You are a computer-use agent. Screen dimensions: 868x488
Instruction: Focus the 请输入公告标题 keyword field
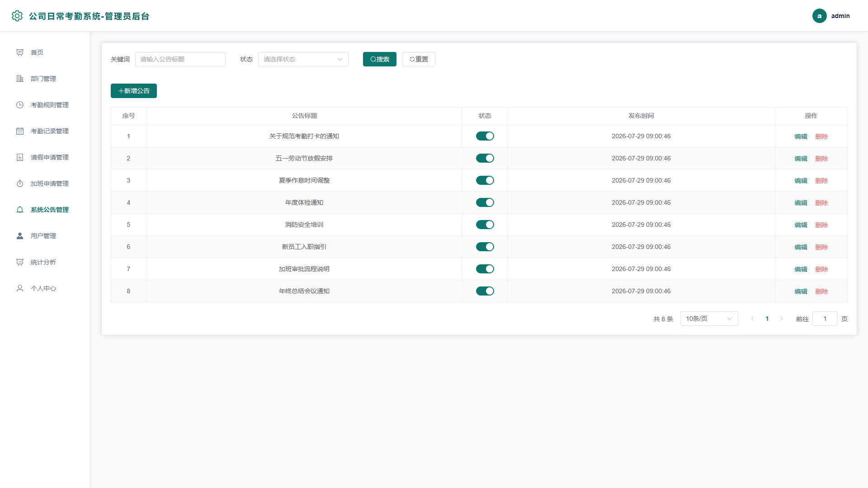180,59
